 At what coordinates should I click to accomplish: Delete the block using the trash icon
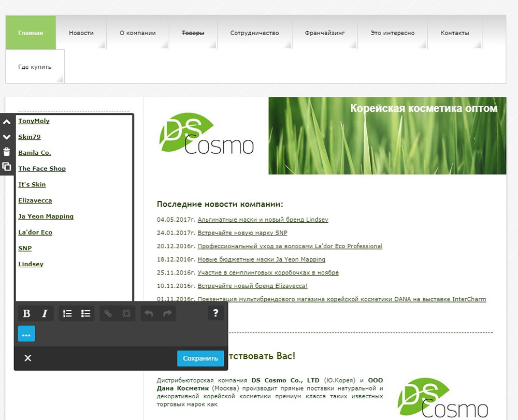click(x=7, y=152)
